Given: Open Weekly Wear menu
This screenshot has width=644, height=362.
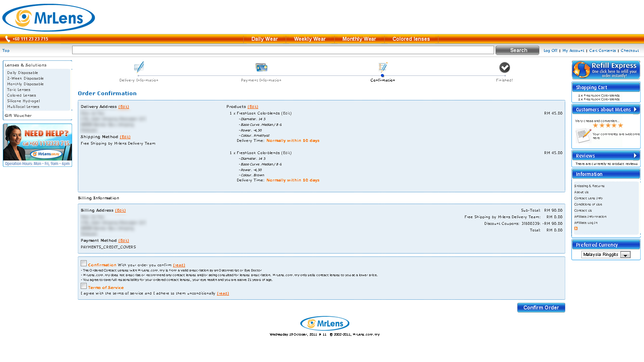Looking at the screenshot, I should tap(310, 39).
